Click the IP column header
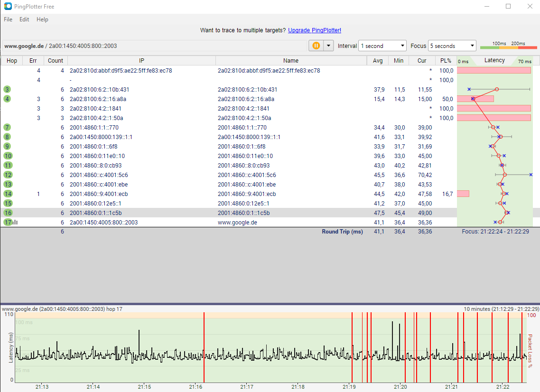Image resolution: width=540 pixels, height=392 pixels. (141, 61)
